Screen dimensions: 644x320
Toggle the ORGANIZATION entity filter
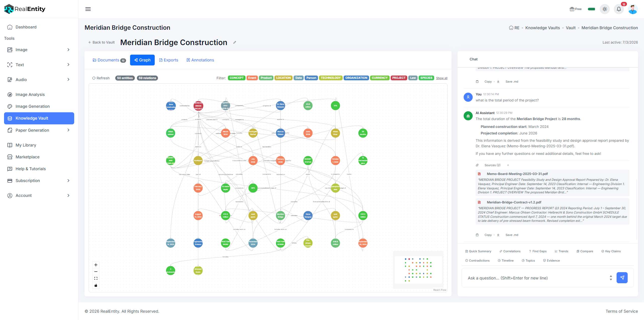click(356, 78)
